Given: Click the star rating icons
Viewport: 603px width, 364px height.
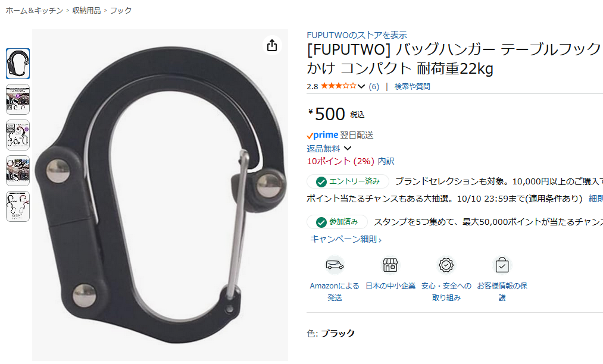Looking at the screenshot, I should click(x=339, y=86).
